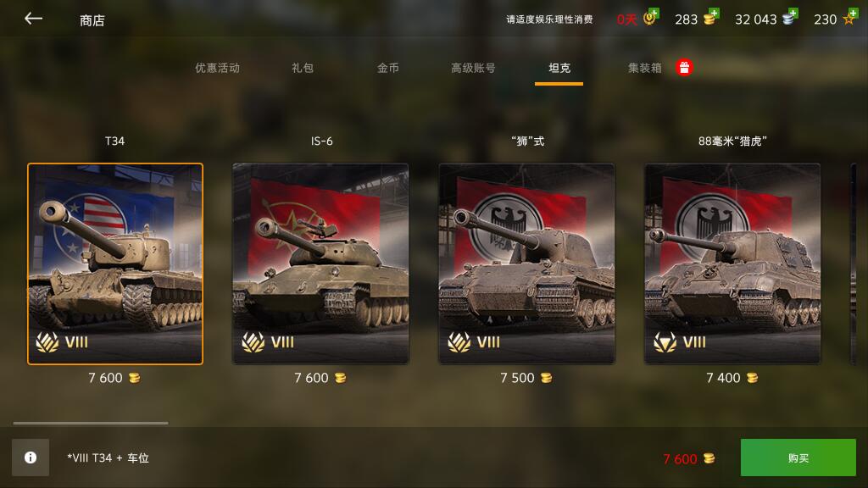Image resolution: width=868 pixels, height=488 pixels.
Task: Add premium days via the 0天 medal icon
Action: click(650, 17)
